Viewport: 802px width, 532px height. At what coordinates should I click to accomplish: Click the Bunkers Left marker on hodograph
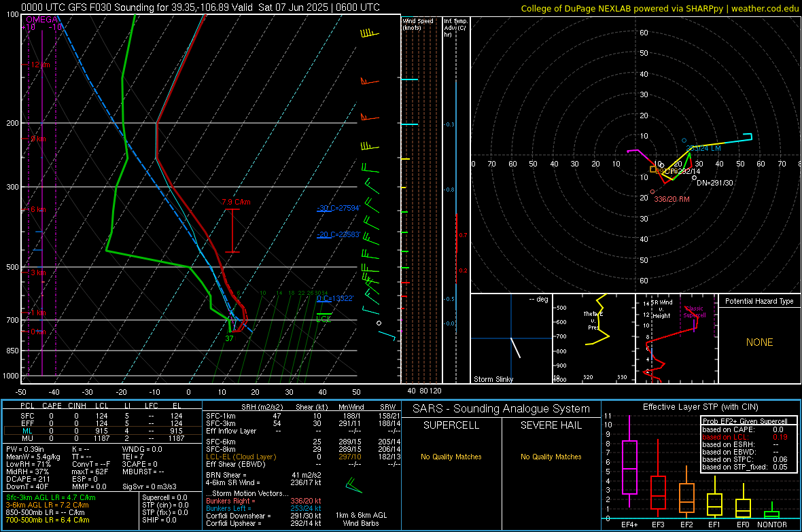[684, 140]
